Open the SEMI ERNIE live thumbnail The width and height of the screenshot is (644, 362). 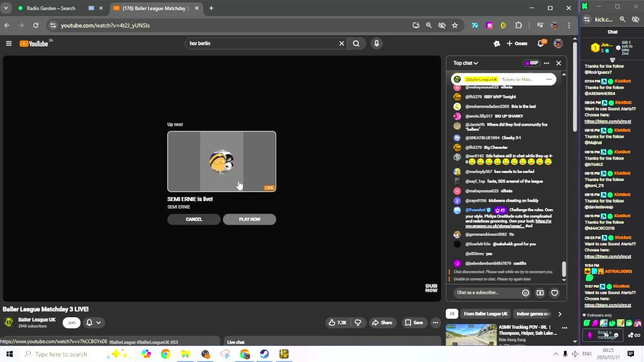coord(221,161)
